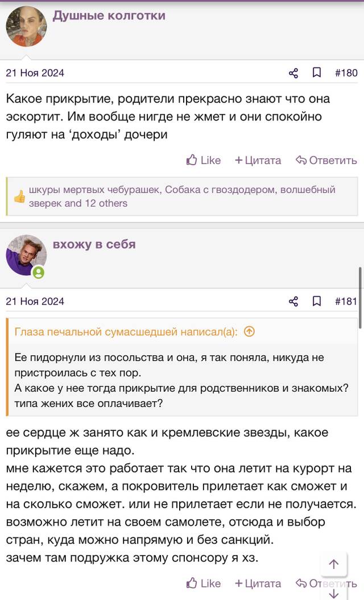Viewport: 364px width, 600px height.
Task: Like the post by Душные колготки
Action: point(204,161)
